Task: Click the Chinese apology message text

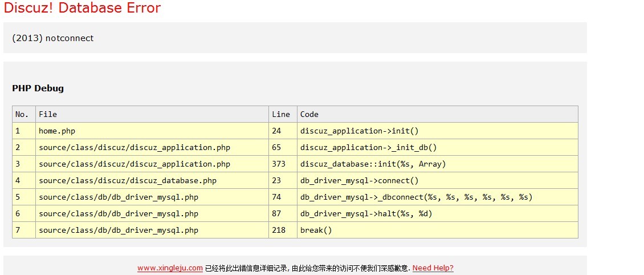Action: pyautogui.click(x=308, y=268)
